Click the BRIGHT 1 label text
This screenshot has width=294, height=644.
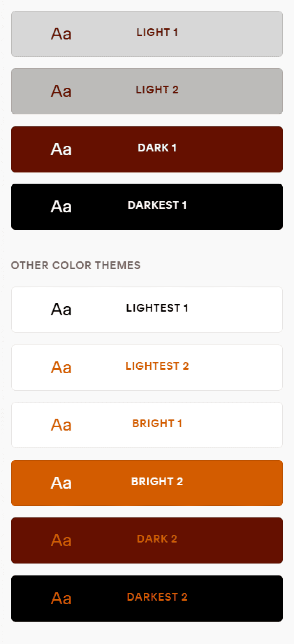pos(157,424)
